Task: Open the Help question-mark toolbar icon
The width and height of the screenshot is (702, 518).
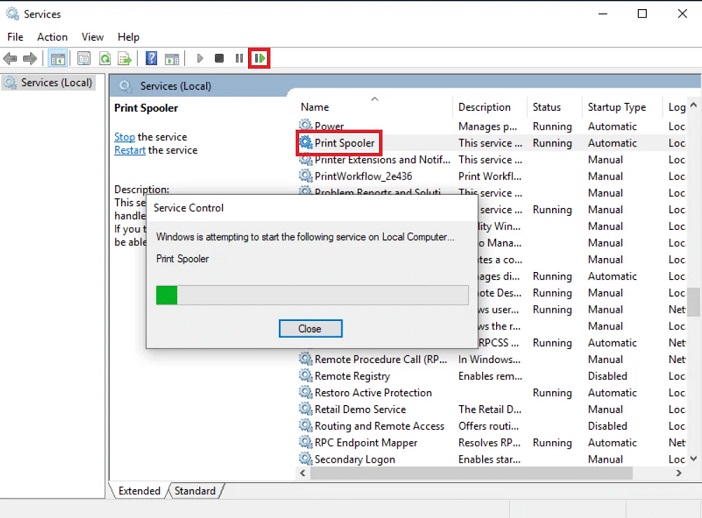Action: tap(151, 58)
